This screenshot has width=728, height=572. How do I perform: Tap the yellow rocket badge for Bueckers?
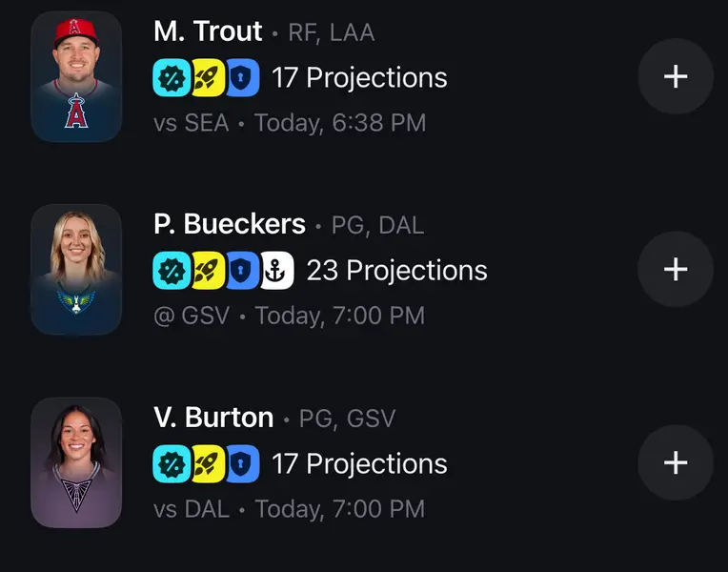207,270
